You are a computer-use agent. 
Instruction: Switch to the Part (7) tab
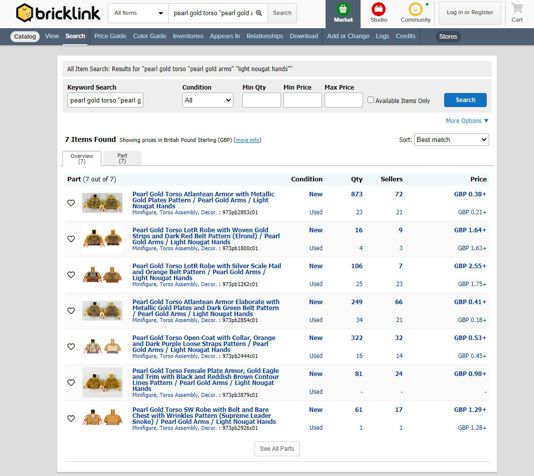tap(122, 158)
